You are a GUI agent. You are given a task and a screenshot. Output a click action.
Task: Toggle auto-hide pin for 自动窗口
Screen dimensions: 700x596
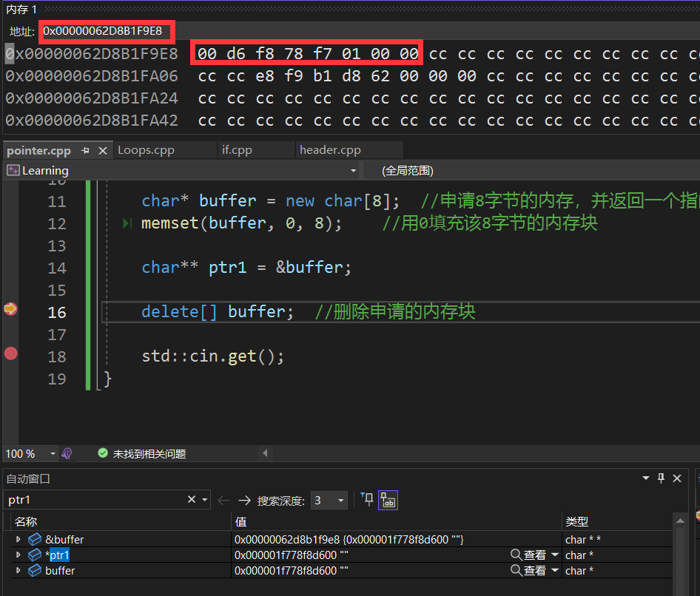pos(662,478)
